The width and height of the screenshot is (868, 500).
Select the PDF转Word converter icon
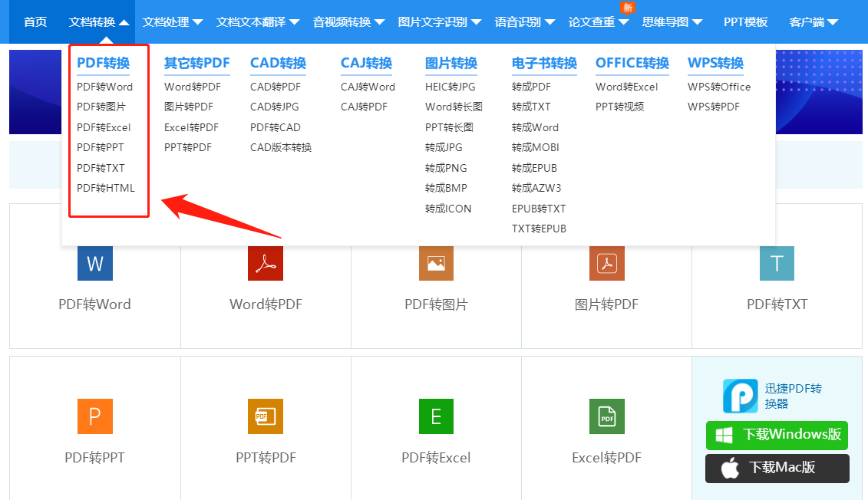click(x=94, y=263)
